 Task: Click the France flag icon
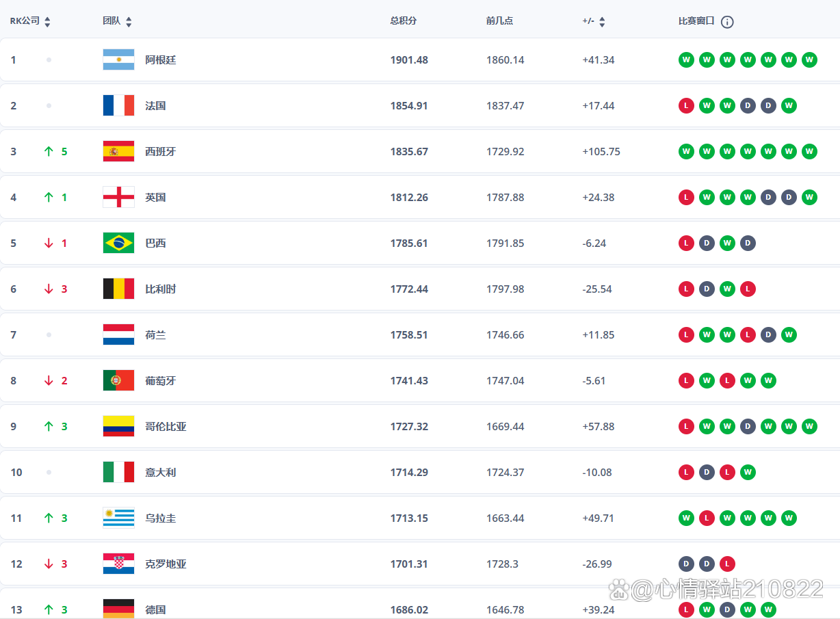coord(118,105)
